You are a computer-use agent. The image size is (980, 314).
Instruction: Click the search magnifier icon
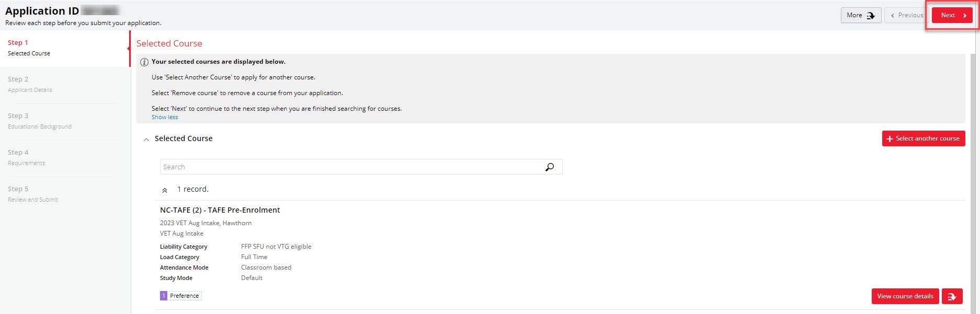coord(549,167)
